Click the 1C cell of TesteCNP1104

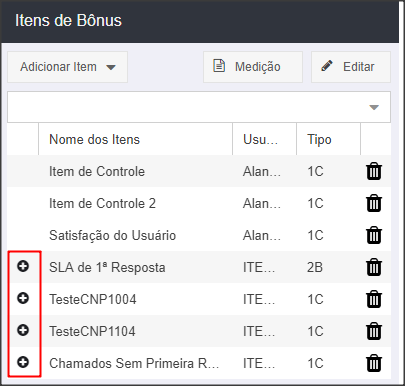[x=315, y=331]
